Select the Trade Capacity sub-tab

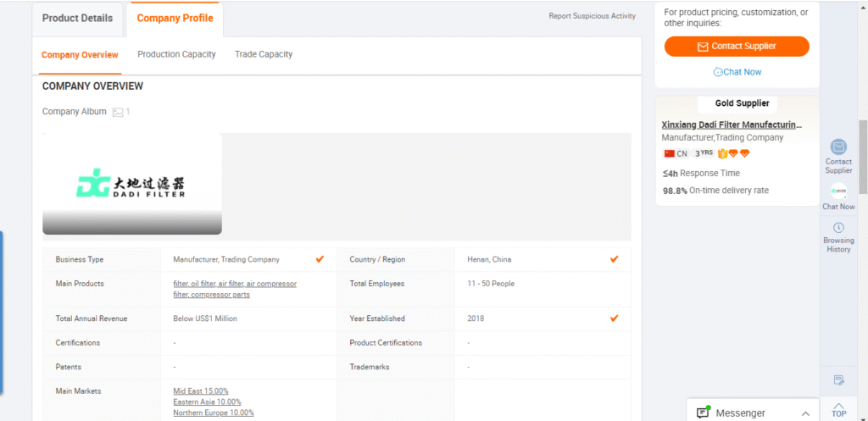(x=264, y=54)
